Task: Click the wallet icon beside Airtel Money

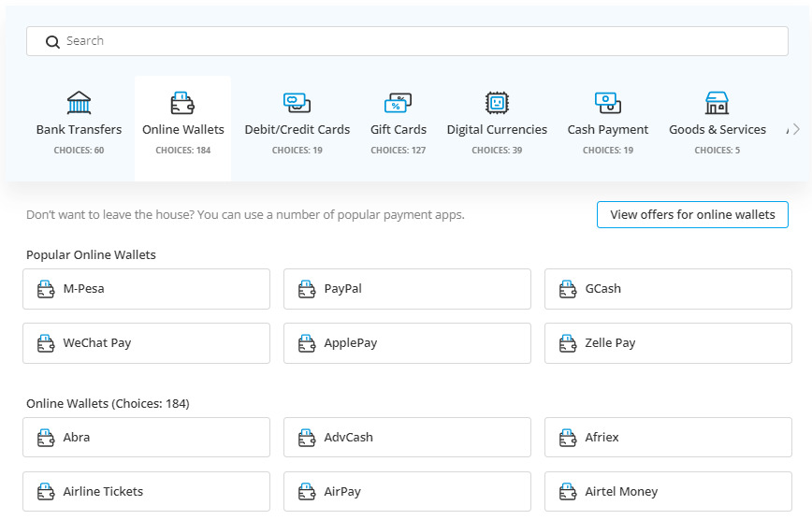Action: coord(568,492)
